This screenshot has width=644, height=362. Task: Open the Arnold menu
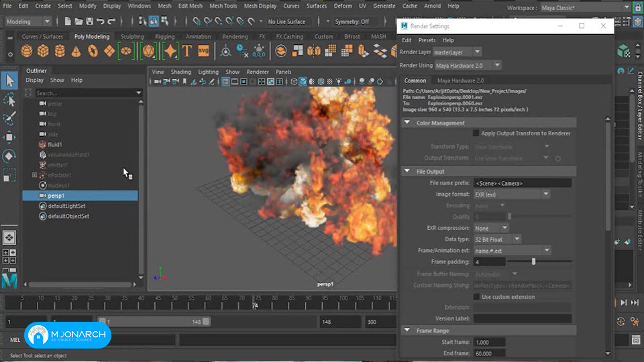tap(432, 6)
